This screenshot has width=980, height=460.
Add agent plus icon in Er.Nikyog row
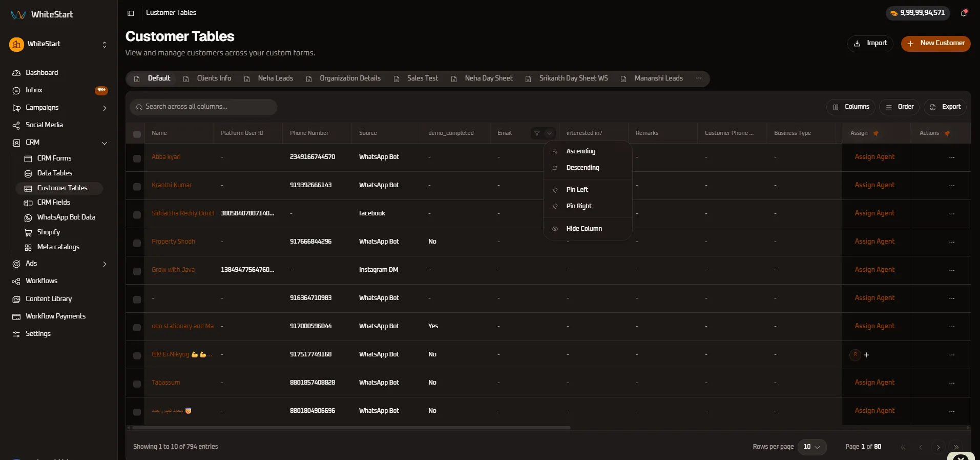866,355
